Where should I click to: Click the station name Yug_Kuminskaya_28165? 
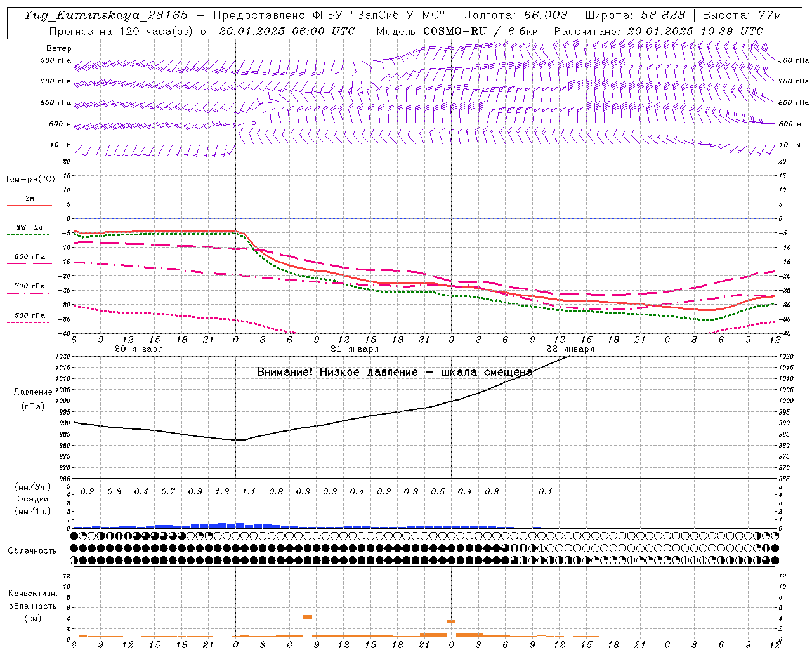click(x=106, y=15)
